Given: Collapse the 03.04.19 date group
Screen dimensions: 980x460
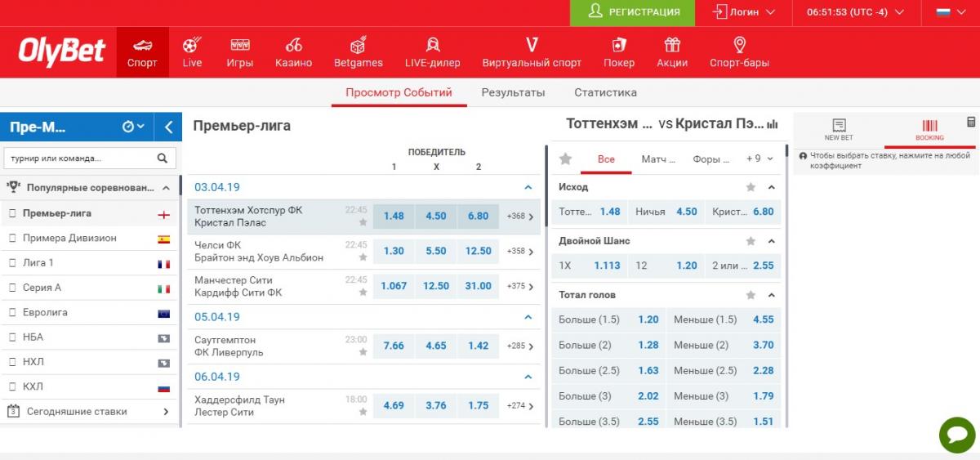Looking at the screenshot, I should point(528,187).
